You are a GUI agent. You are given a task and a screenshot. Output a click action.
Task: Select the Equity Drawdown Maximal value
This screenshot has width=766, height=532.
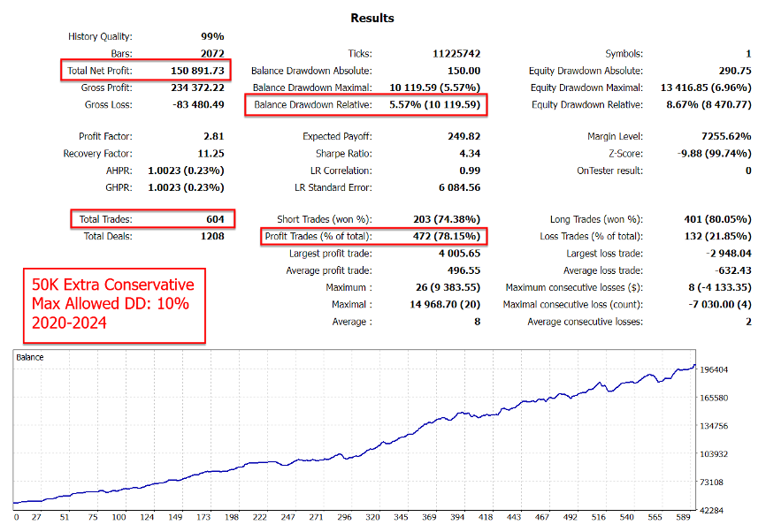click(x=706, y=87)
